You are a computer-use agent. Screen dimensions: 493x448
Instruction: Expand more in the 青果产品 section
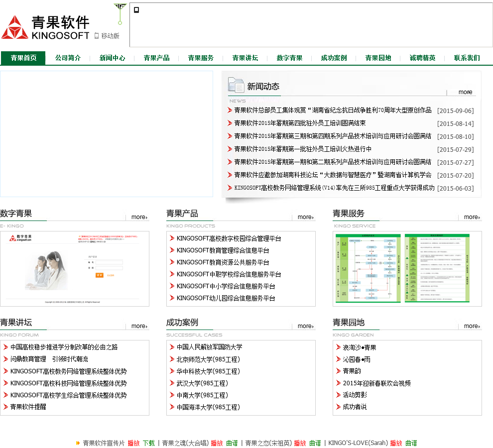[306, 217]
